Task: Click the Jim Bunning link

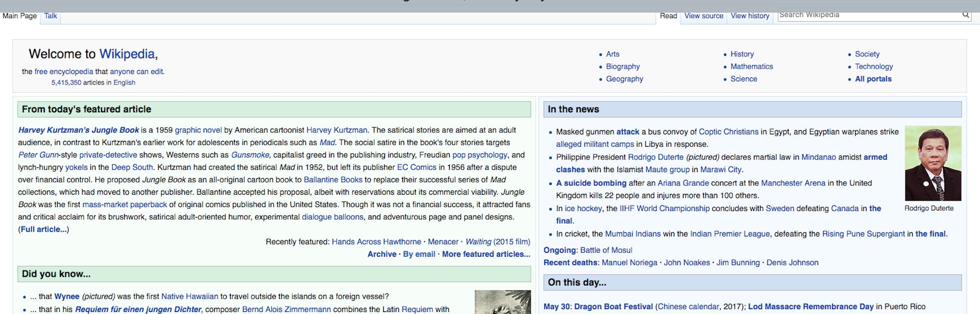Action: tap(739, 263)
